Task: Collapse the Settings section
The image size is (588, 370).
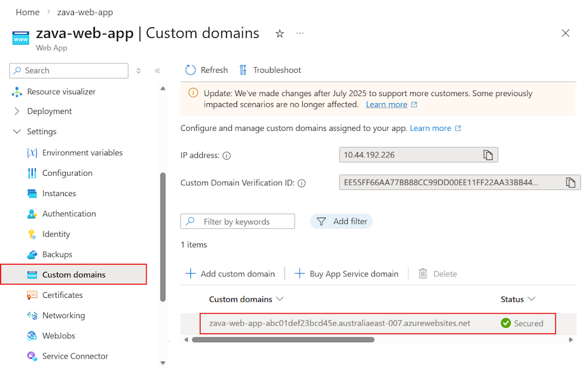Action: pos(17,131)
